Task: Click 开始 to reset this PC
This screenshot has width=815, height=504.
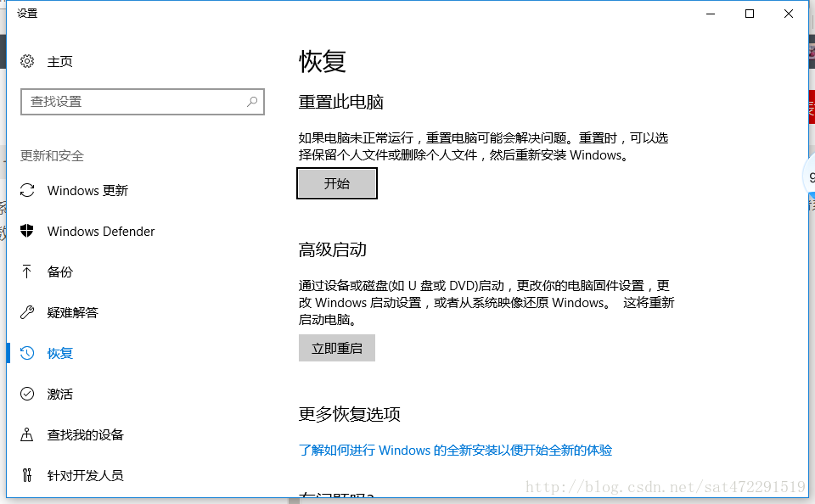Action: click(337, 183)
